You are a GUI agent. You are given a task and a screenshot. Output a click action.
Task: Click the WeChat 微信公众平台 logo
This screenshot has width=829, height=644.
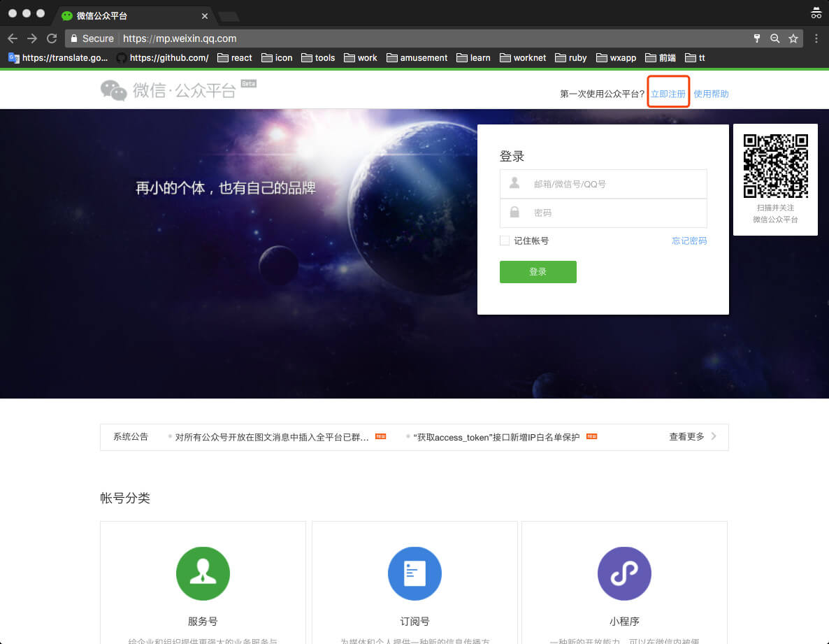168,90
